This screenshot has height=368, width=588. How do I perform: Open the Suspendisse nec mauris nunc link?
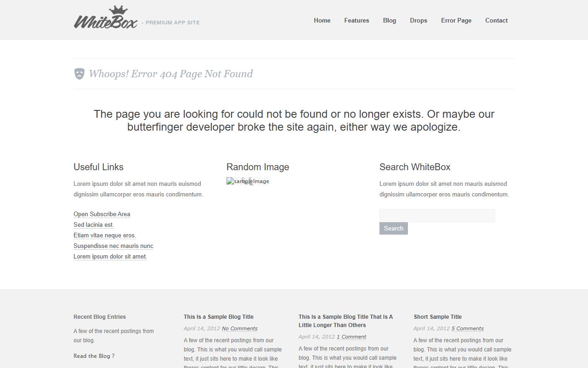(113, 246)
